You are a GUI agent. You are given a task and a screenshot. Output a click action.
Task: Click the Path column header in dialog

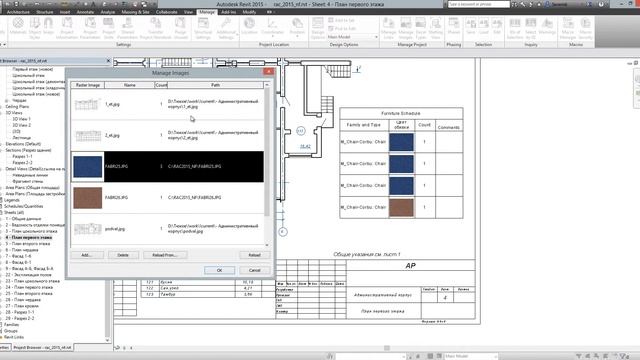(x=216, y=85)
